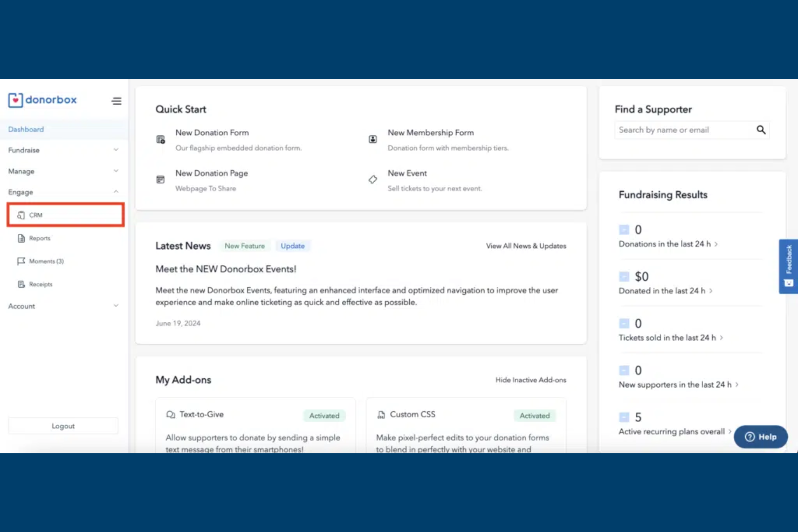Toggle the hamburger sidebar menu icon
798x532 pixels.
(x=116, y=101)
